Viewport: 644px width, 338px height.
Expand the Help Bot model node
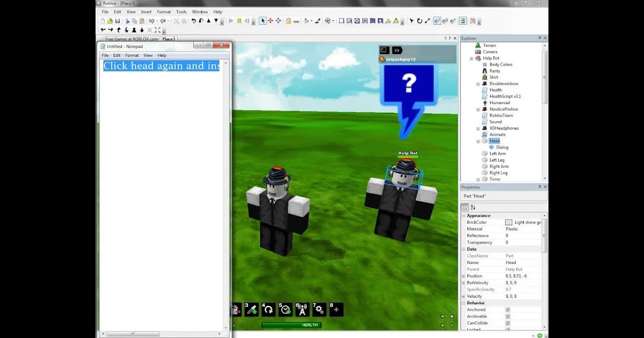click(x=471, y=58)
